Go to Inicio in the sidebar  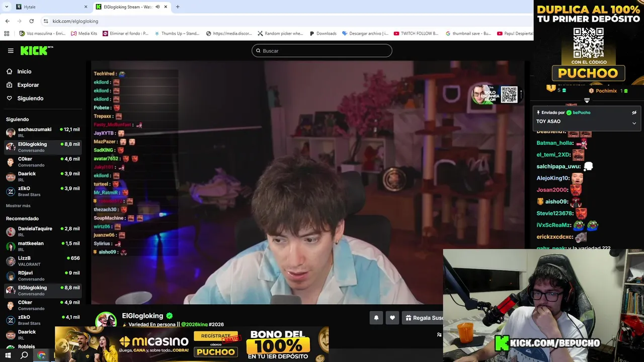pyautogui.click(x=24, y=71)
